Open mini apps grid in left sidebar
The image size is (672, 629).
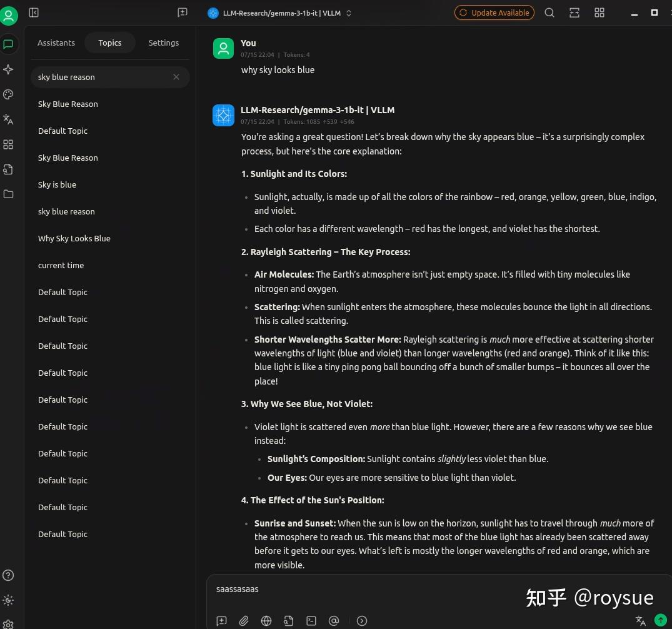coord(8,144)
